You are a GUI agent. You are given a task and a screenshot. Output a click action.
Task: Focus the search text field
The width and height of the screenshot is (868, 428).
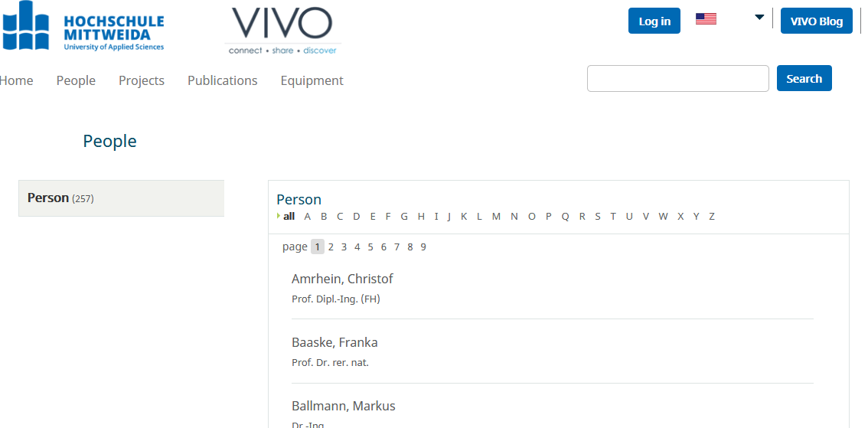click(677, 78)
